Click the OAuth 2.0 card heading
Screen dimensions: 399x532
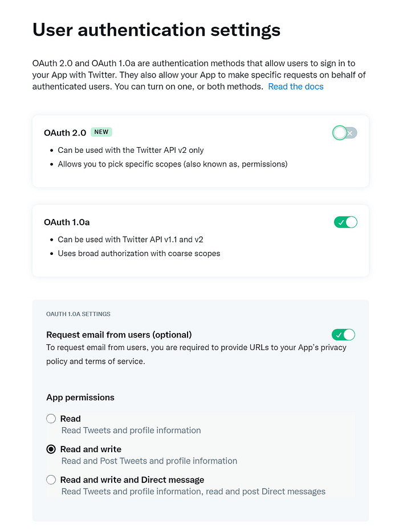(65, 133)
